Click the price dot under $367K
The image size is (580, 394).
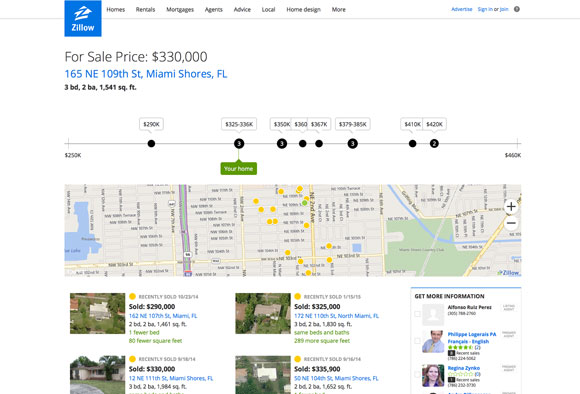pos(319,144)
